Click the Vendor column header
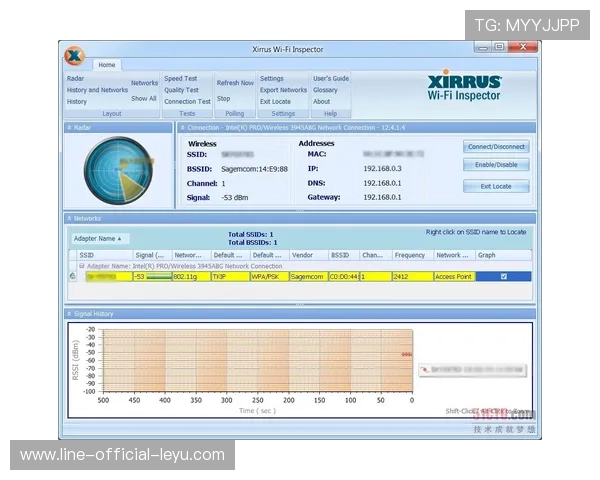This screenshot has width=600, height=480. [x=308, y=255]
